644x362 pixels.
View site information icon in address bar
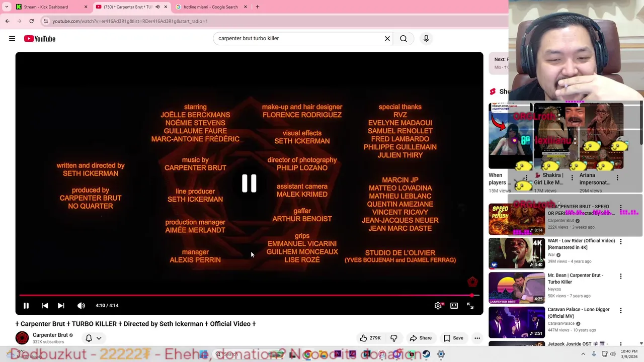(46, 21)
